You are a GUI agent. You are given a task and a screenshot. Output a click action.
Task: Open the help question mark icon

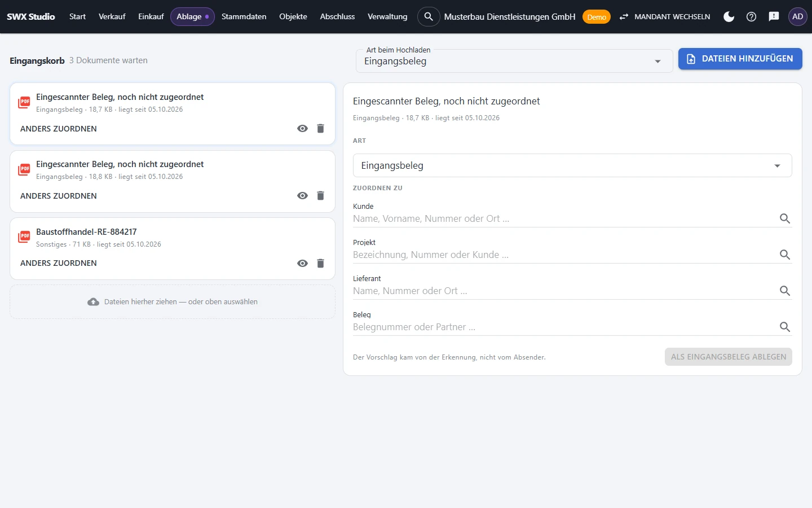pos(751,17)
